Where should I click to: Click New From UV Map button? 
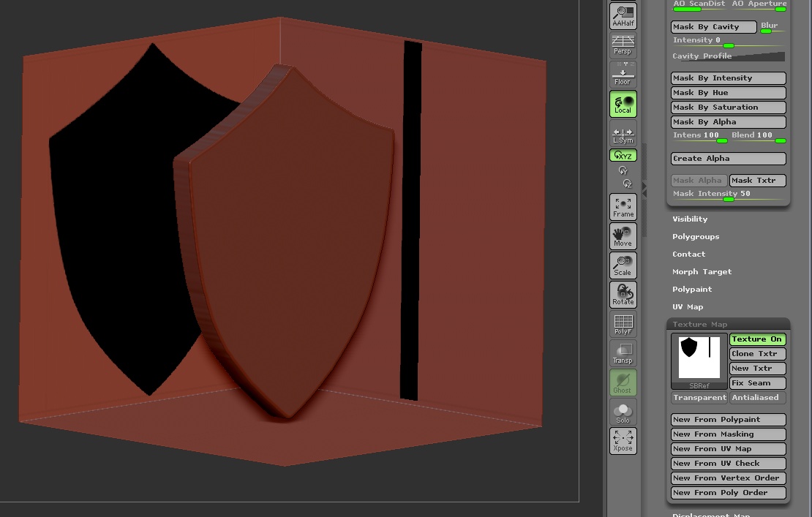pyautogui.click(x=728, y=449)
